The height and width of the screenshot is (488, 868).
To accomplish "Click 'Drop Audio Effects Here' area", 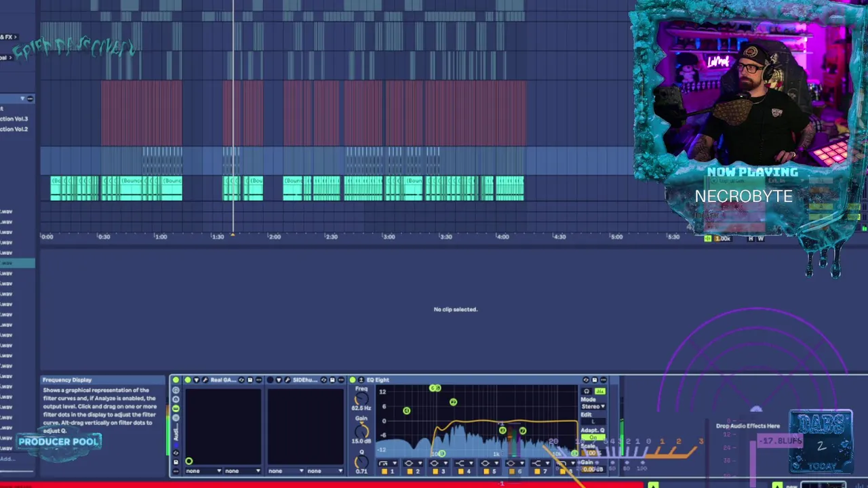I will pos(748,426).
